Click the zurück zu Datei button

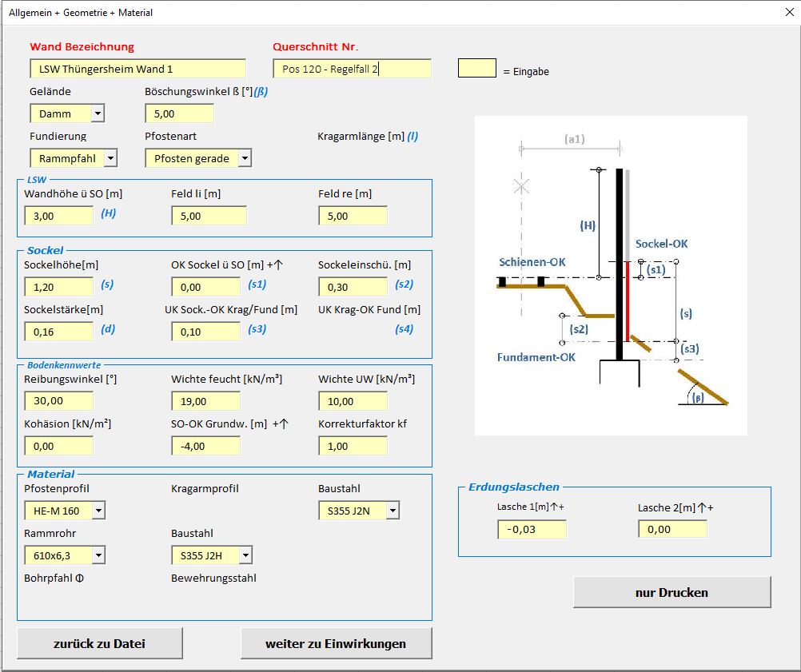click(x=100, y=643)
